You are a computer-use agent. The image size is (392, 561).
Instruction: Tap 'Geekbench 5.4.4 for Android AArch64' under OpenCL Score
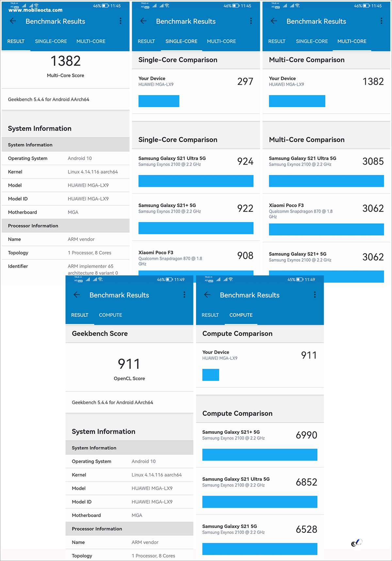[x=112, y=402]
